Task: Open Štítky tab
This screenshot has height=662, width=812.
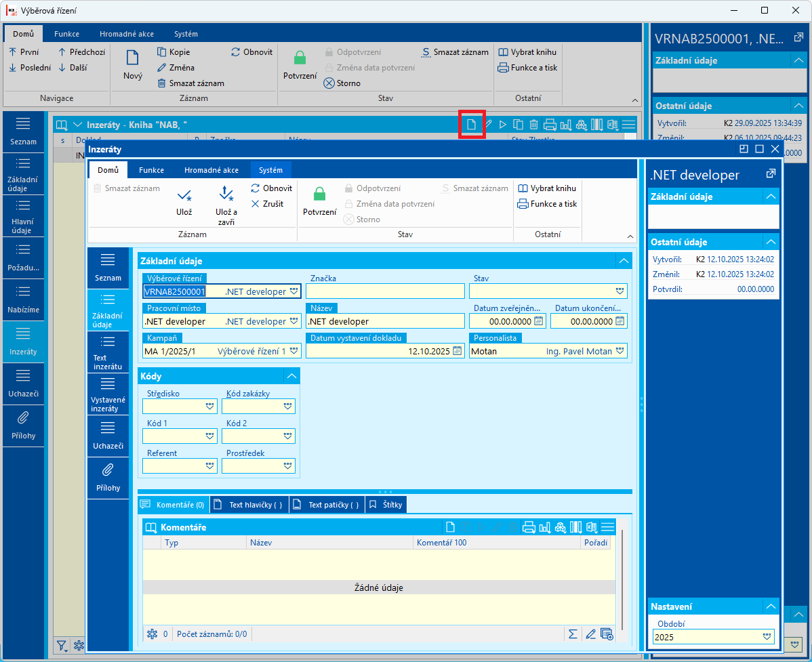Action: [386, 505]
